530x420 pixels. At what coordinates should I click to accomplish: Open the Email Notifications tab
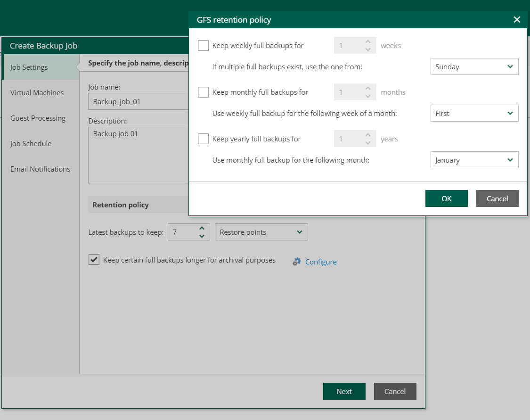[x=40, y=169]
